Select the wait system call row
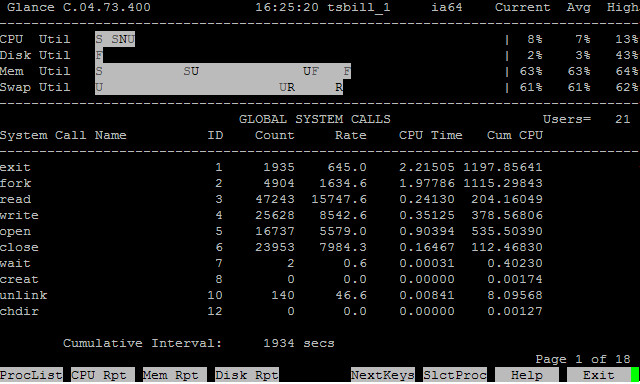640x384 pixels. click(271, 263)
